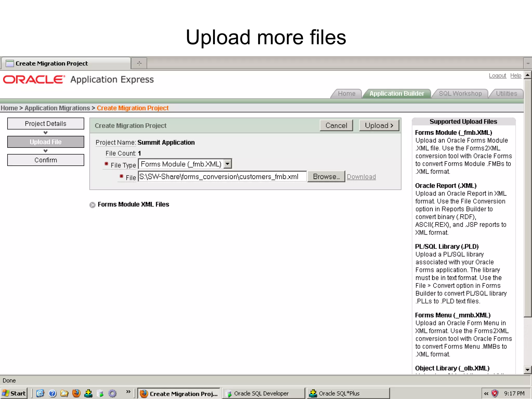The height and width of the screenshot is (399, 532).
Task: Switch to Create Migration Project taskbar window
Action: (x=179, y=394)
